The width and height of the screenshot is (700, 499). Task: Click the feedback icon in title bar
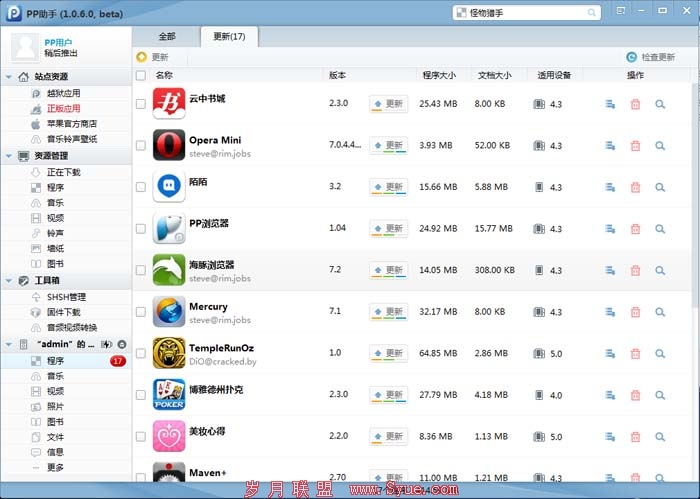point(621,10)
